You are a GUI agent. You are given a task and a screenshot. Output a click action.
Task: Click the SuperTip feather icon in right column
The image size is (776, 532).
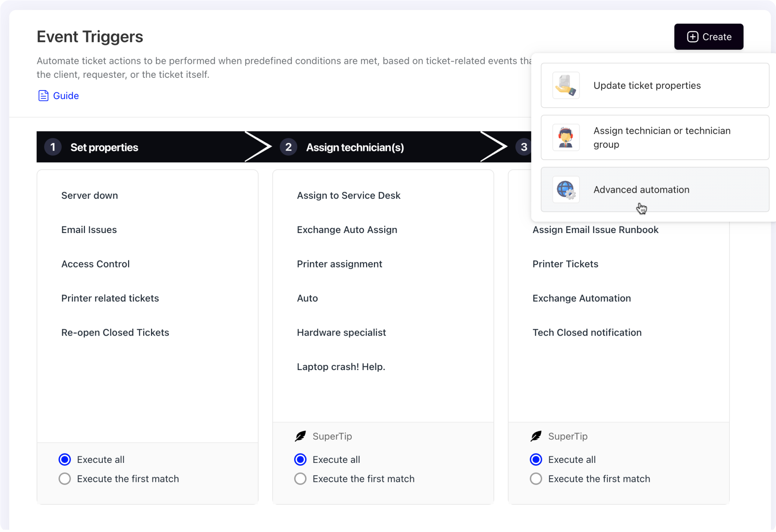tap(536, 436)
